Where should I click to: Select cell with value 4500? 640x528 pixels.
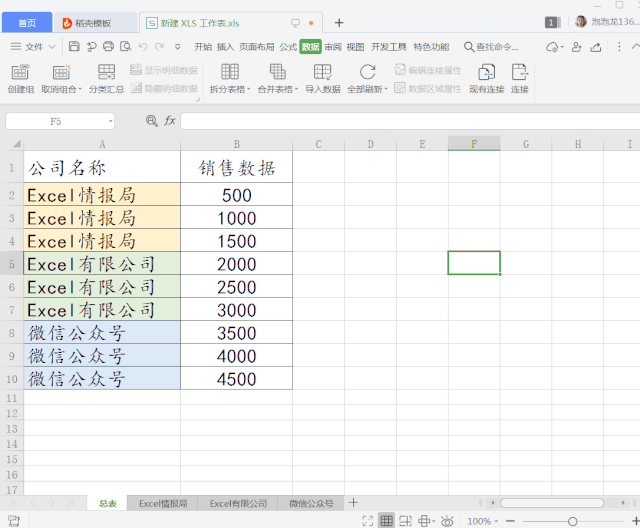(237, 379)
